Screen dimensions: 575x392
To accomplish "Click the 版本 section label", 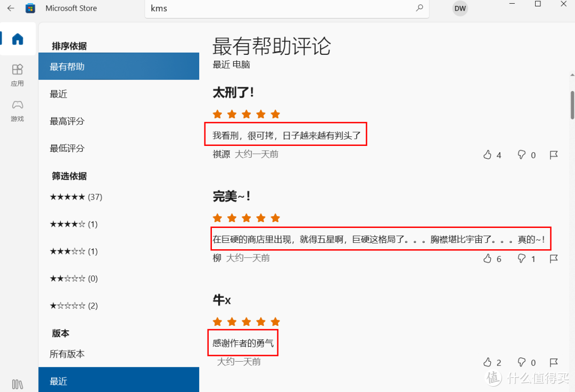I will point(61,333).
